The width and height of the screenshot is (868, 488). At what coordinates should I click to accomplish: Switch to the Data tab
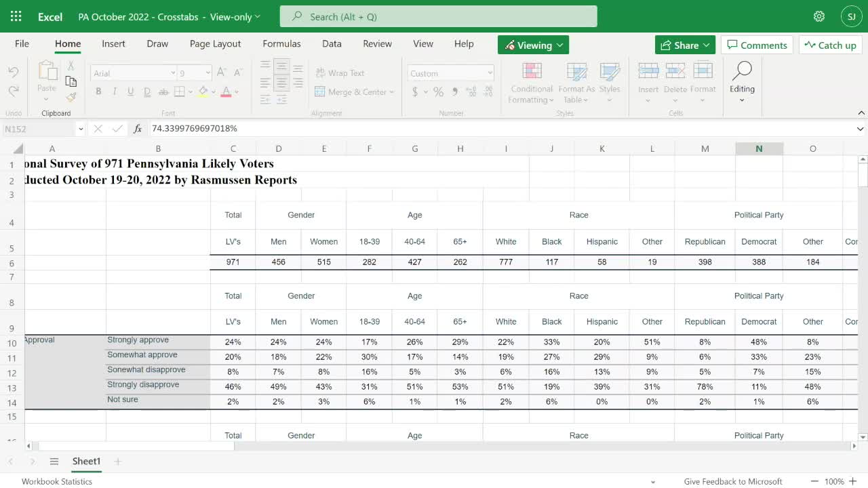pos(332,43)
